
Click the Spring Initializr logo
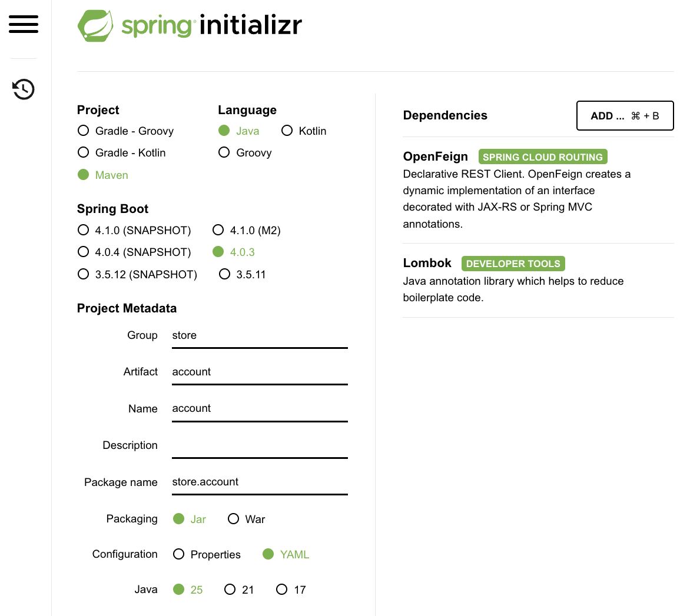[x=190, y=26]
